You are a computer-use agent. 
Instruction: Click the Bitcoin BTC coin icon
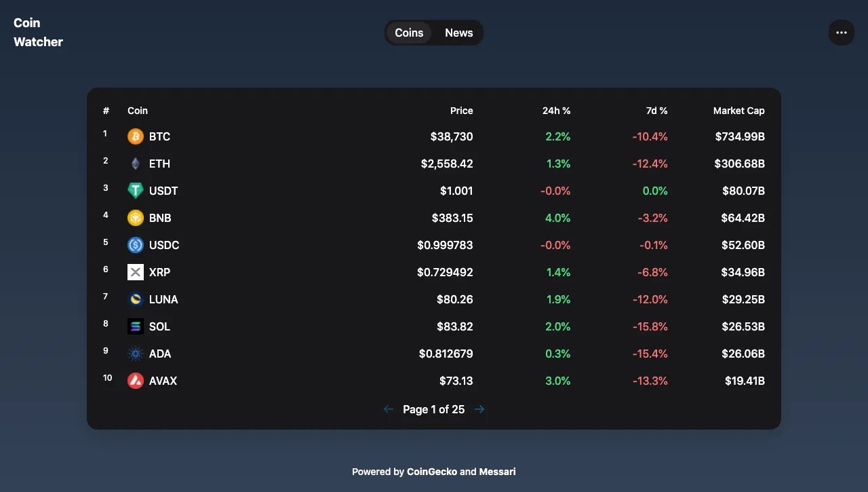136,136
